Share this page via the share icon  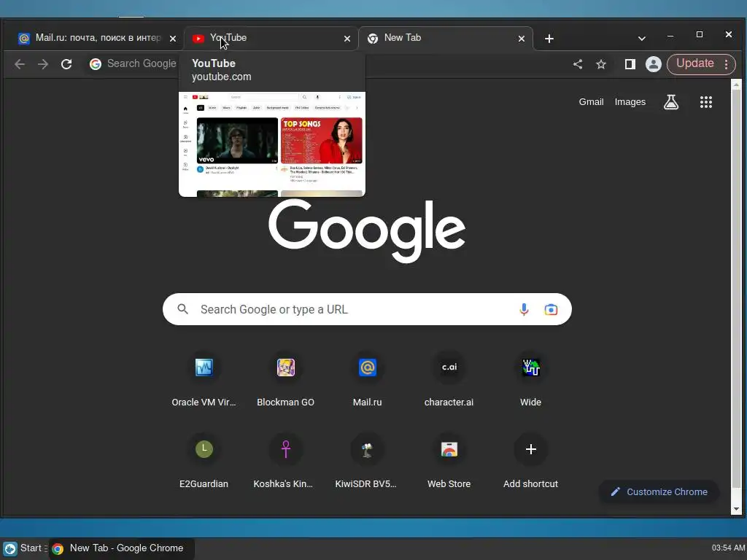click(x=578, y=64)
